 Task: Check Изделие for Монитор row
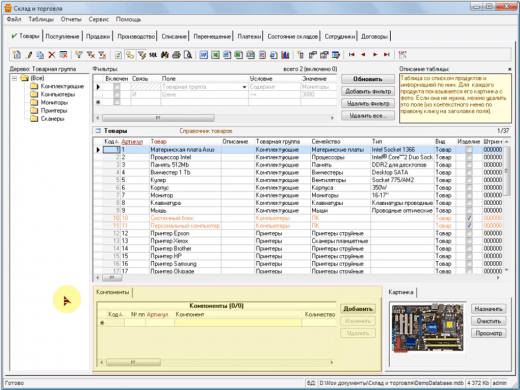click(469, 195)
